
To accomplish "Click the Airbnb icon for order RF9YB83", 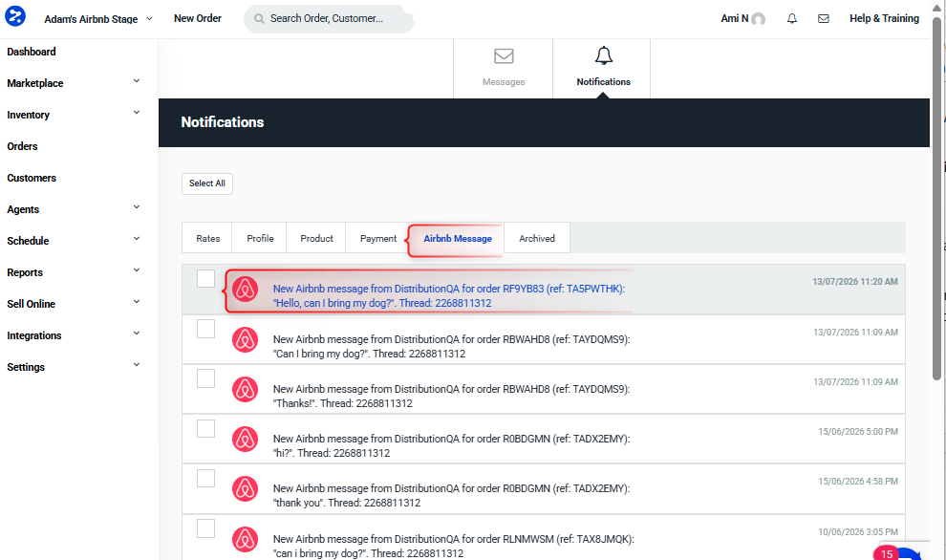I will coord(245,289).
